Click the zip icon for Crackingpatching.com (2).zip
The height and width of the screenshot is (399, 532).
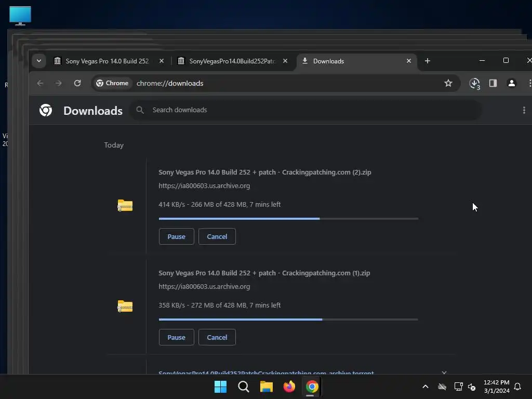tap(125, 205)
